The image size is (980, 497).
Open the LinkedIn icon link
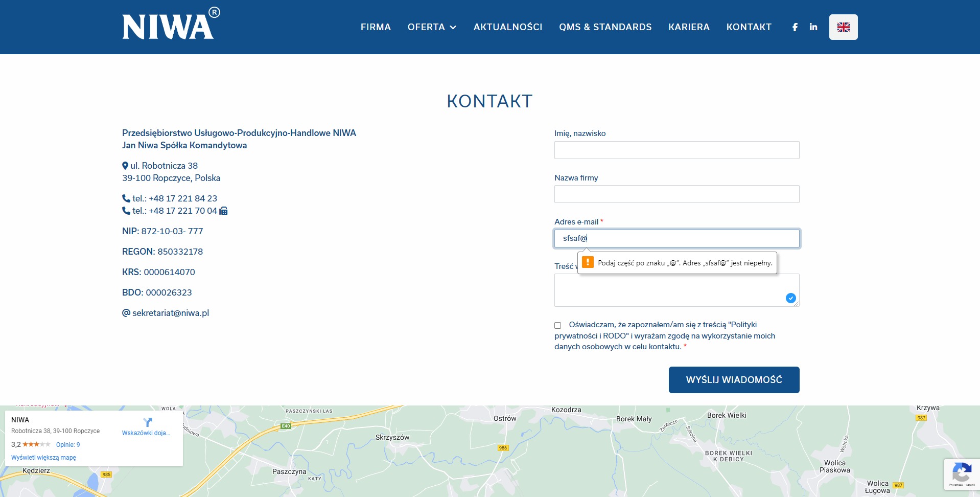click(x=813, y=27)
